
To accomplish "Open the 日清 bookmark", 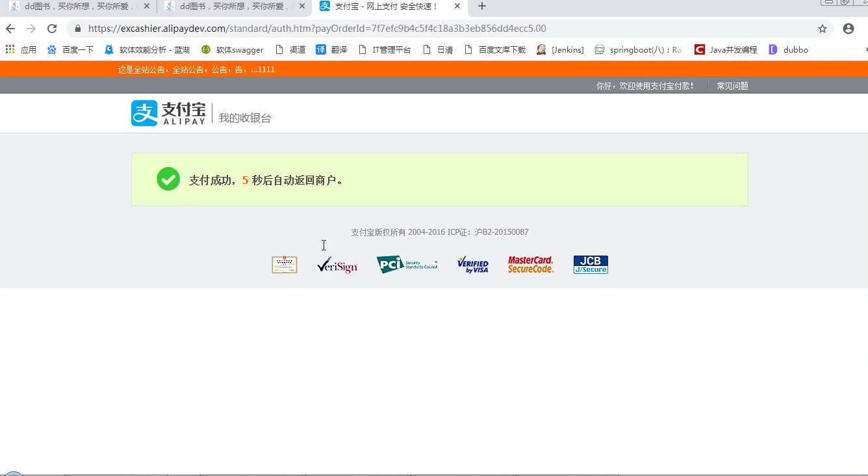I will pos(438,49).
